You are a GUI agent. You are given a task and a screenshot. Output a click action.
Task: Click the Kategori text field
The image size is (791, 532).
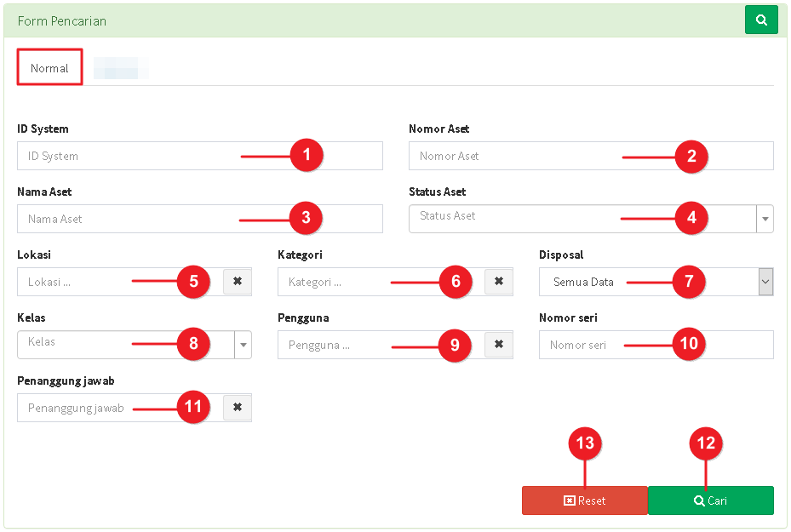381,282
